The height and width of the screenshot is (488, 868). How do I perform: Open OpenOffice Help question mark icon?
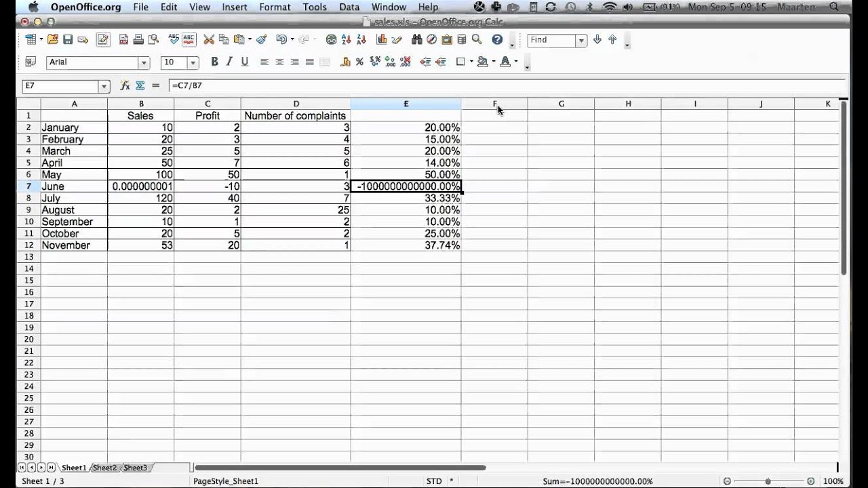click(x=497, y=40)
